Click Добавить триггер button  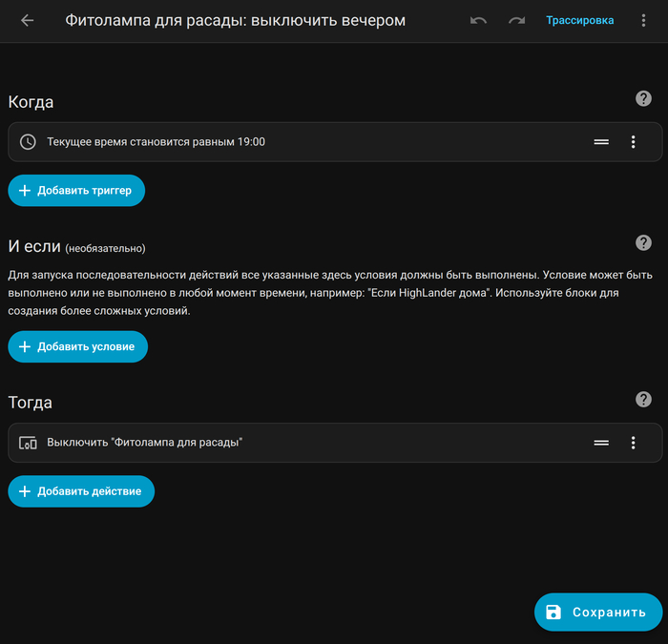(77, 191)
